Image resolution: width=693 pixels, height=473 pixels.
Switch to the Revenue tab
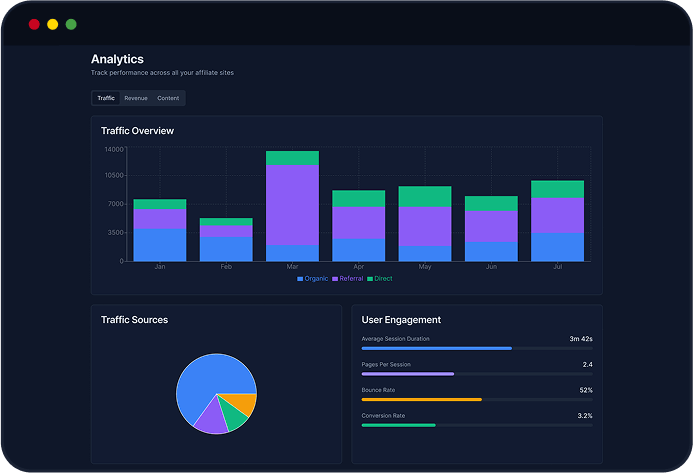[x=136, y=98]
